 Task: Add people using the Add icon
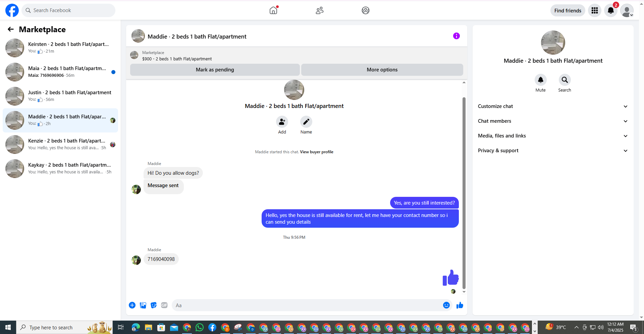pyautogui.click(x=282, y=122)
